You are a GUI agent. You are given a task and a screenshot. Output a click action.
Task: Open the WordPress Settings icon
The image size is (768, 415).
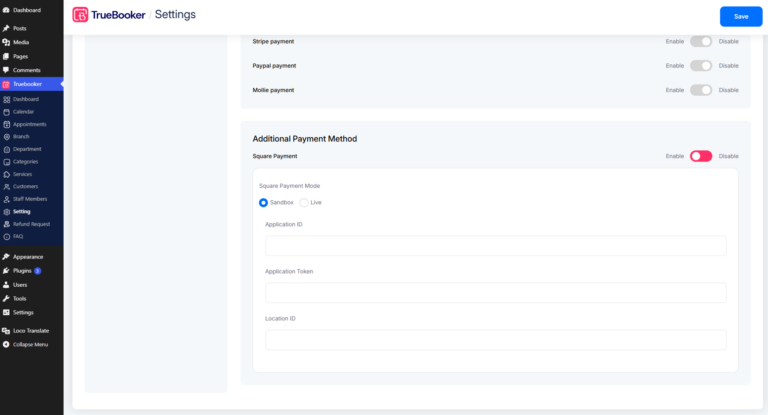[6, 313]
